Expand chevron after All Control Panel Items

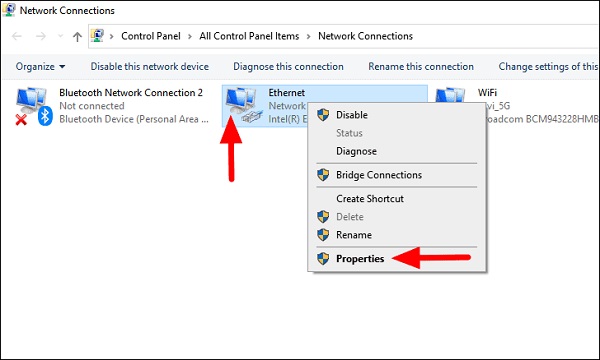pos(308,36)
